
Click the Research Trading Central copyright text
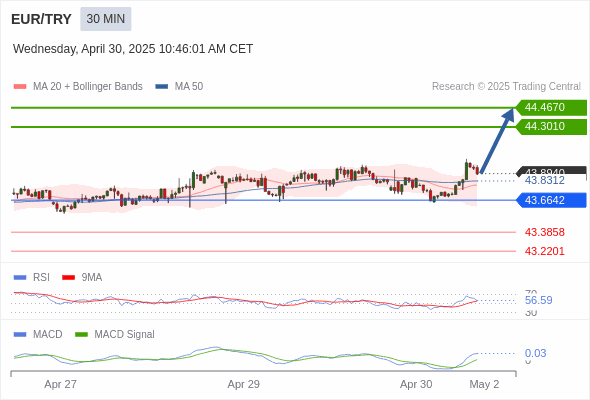[506, 87]
